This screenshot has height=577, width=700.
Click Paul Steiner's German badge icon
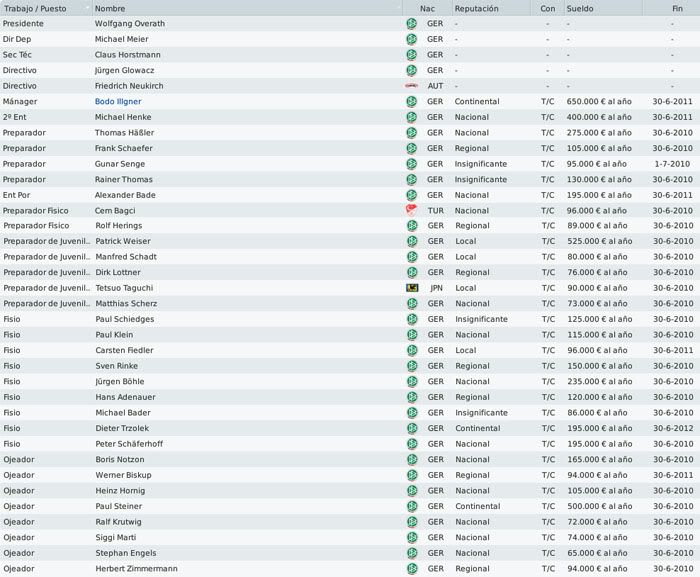coord(412,506)
